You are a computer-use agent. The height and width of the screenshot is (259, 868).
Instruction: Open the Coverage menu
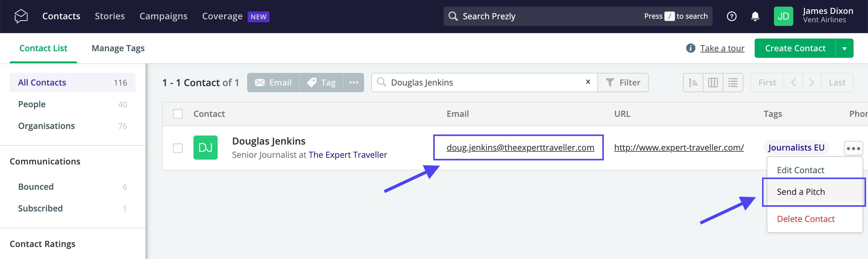point(222,16)
